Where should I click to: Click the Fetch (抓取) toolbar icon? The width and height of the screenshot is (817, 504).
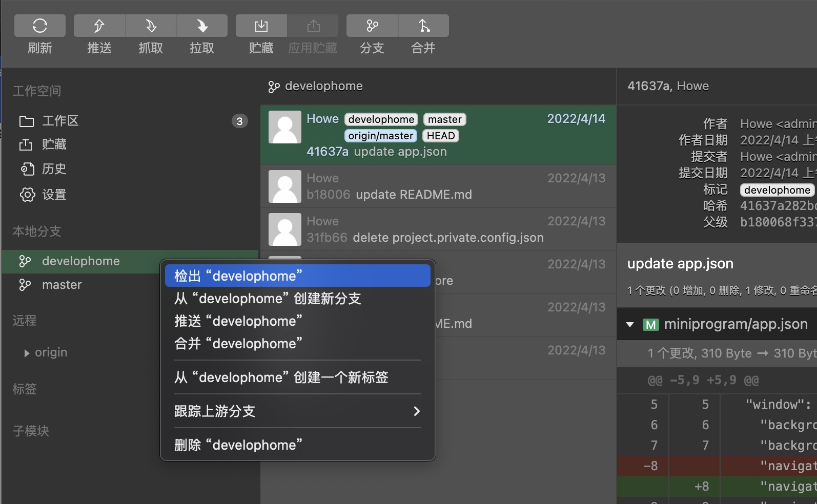(151, 26)
